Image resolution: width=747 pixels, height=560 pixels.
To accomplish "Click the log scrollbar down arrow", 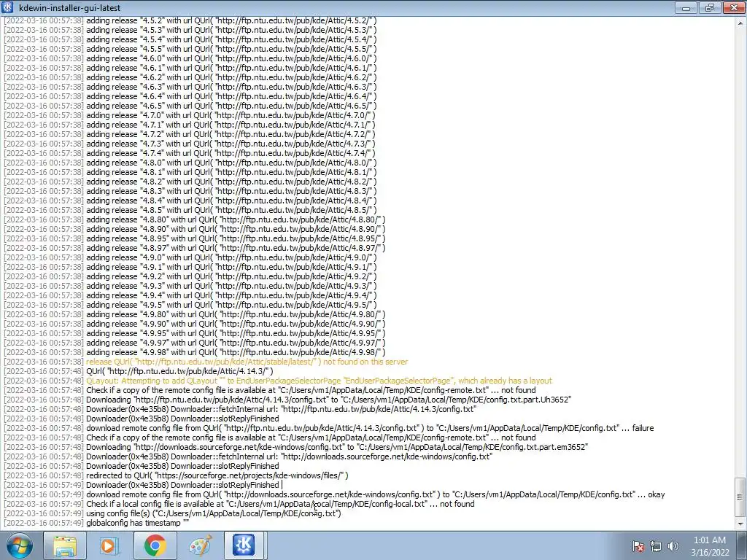I will (740, 524).
